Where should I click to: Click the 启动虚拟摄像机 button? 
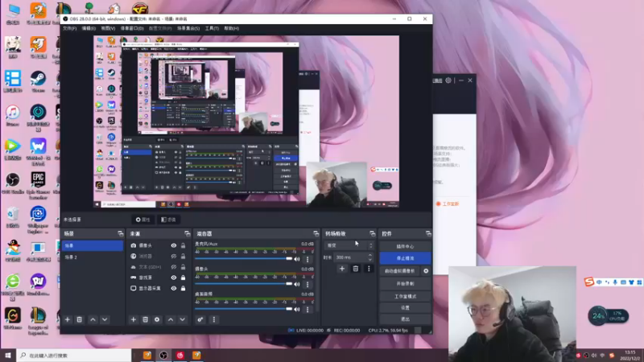point(400,271)
